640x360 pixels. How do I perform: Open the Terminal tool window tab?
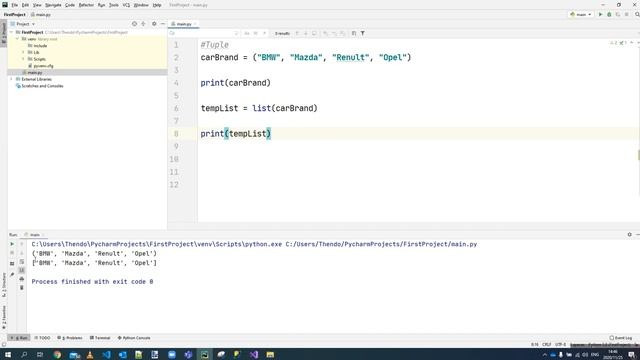pos(100,338)
